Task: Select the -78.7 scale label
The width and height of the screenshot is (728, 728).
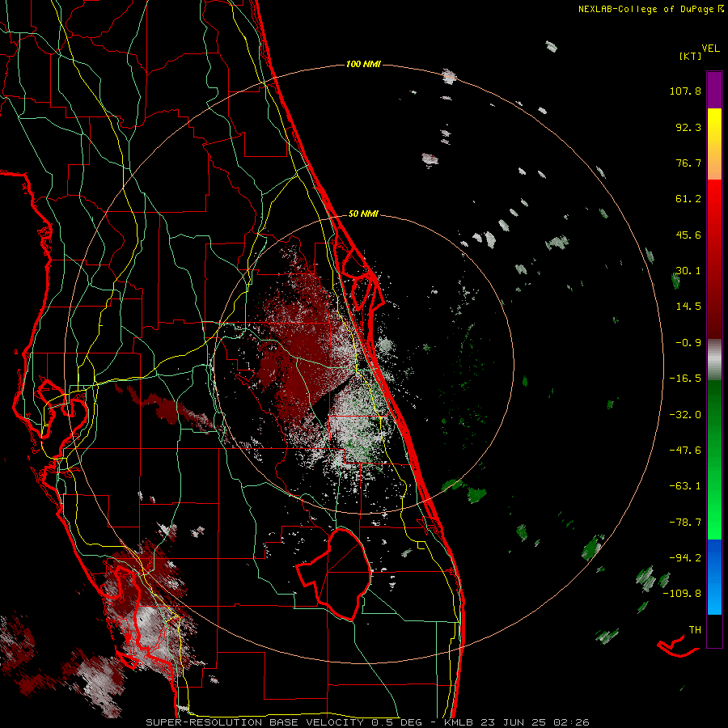Action: [685, 523]
